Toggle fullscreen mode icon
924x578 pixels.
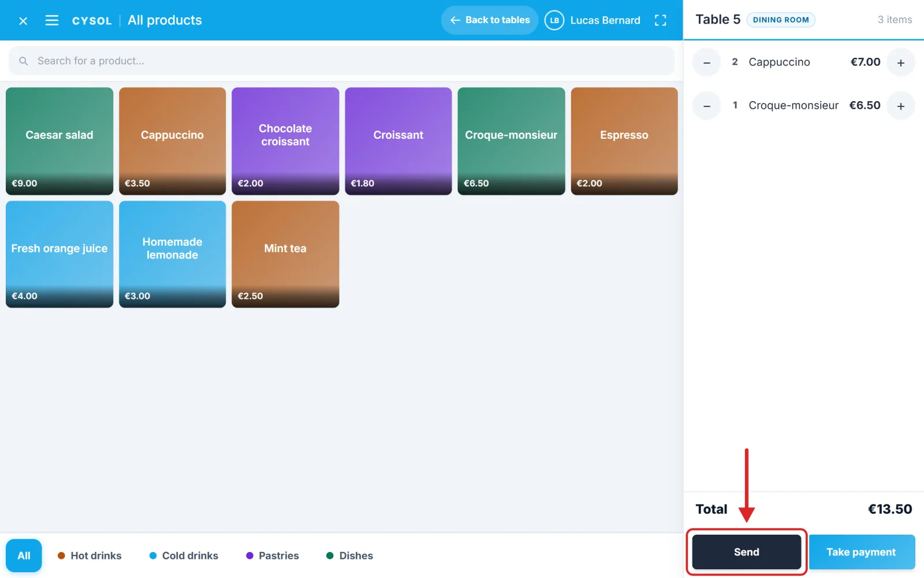pyautogui.click(x=661, y=20)
